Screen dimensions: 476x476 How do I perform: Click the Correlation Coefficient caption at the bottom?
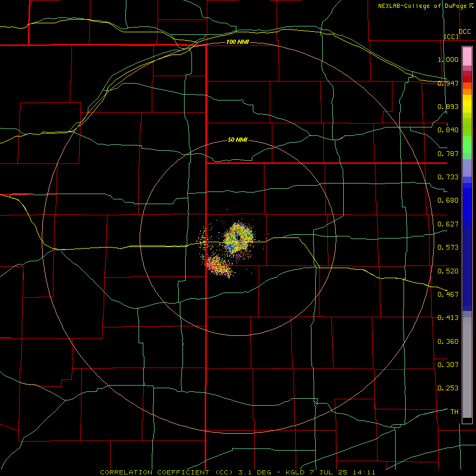click(237, 472)
